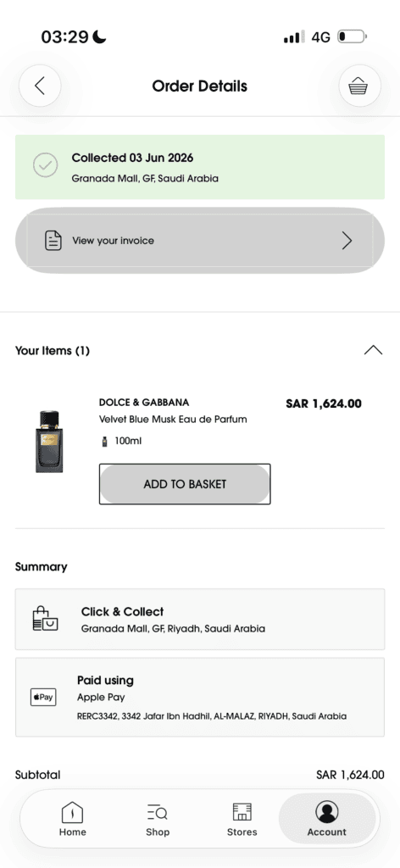Tap Velvet Blue Musk product title
This screenshot has width=400, height=868.
tap(173, 420)
